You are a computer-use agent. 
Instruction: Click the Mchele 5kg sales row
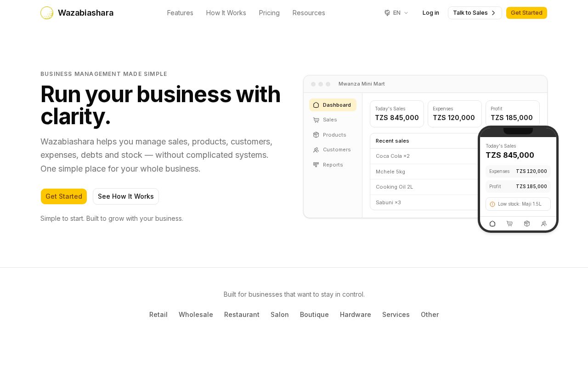424,172
